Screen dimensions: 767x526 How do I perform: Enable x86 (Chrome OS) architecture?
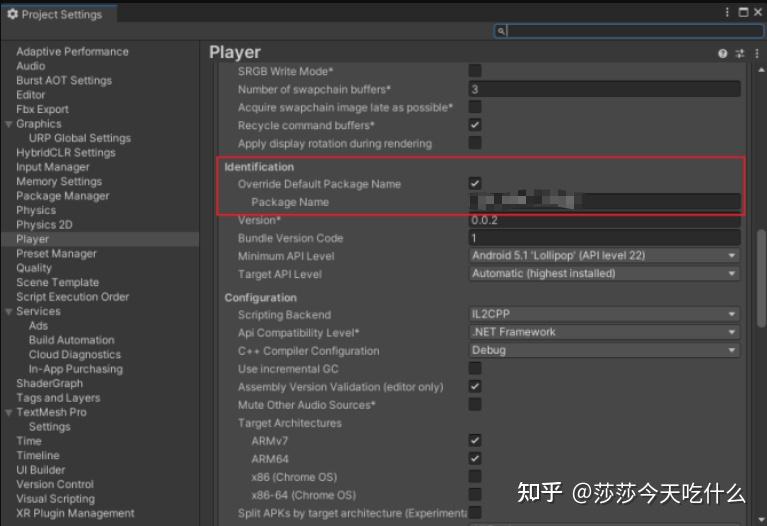point(475,477)
